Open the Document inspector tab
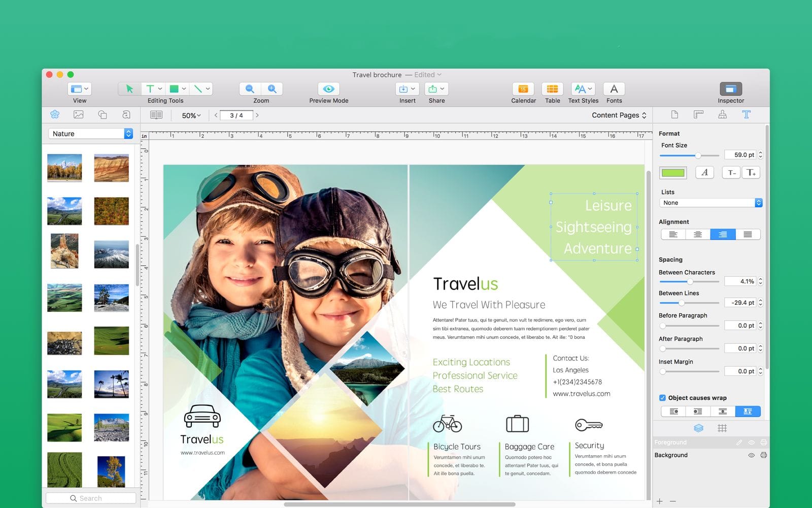 (x=674, y=115)
